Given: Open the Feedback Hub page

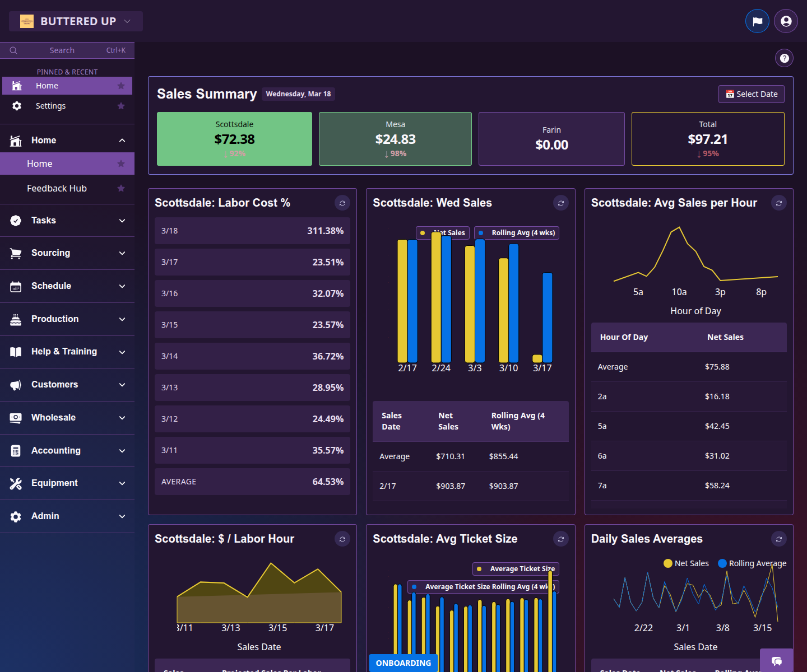Looking at the screenshot, I should [x=57, y=189].
